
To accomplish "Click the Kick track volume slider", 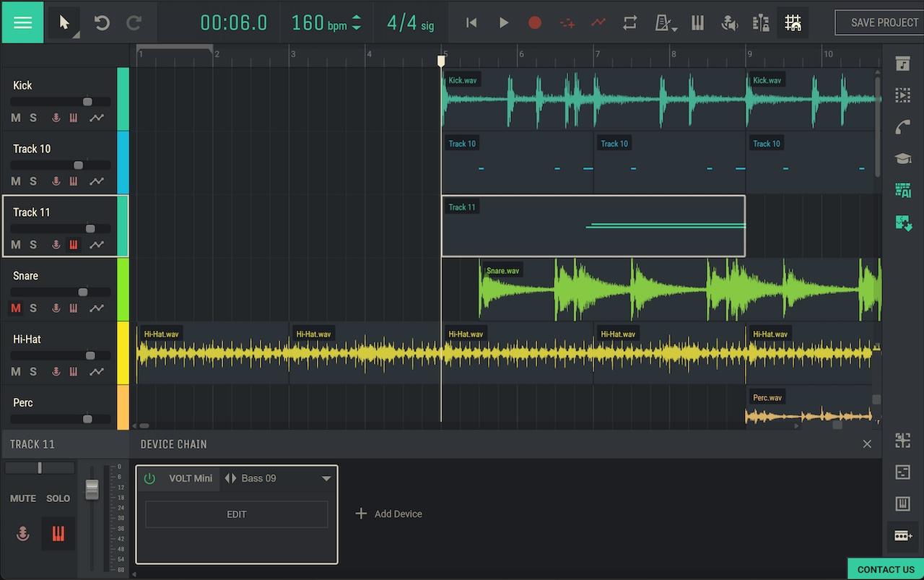I will [87, 102].
